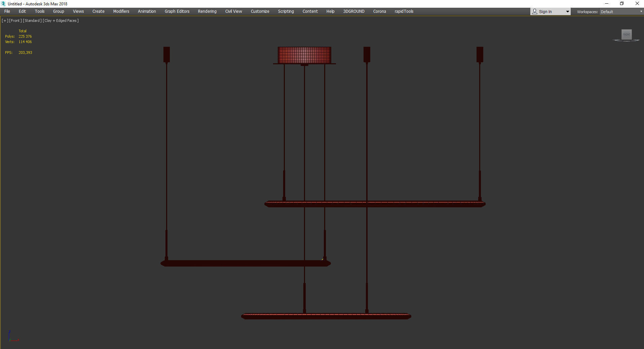Open the Group menu
The height and width of the screenshot is (349, 644).
coord(59,11)
